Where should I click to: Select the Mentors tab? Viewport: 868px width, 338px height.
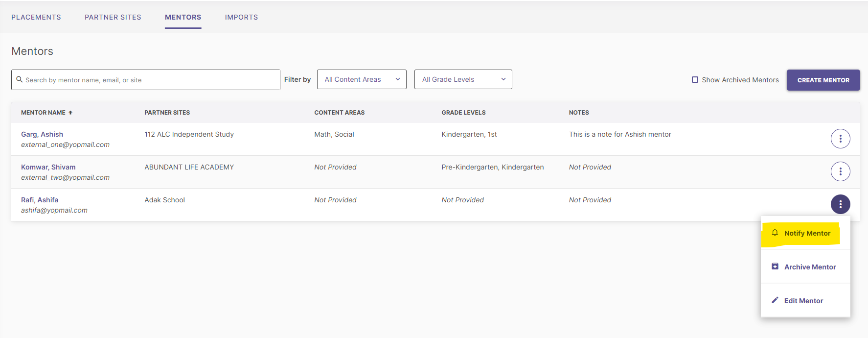(x=183, y=17)
